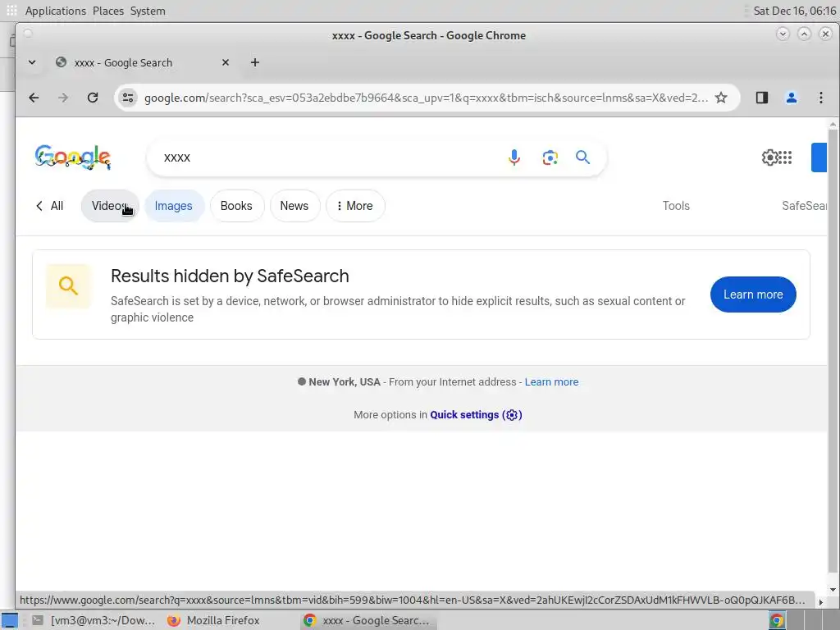This screenshot has width=840, height=630.
Task: Expand the tab search dropdown arrow
Action: click(x=32, y=62)
